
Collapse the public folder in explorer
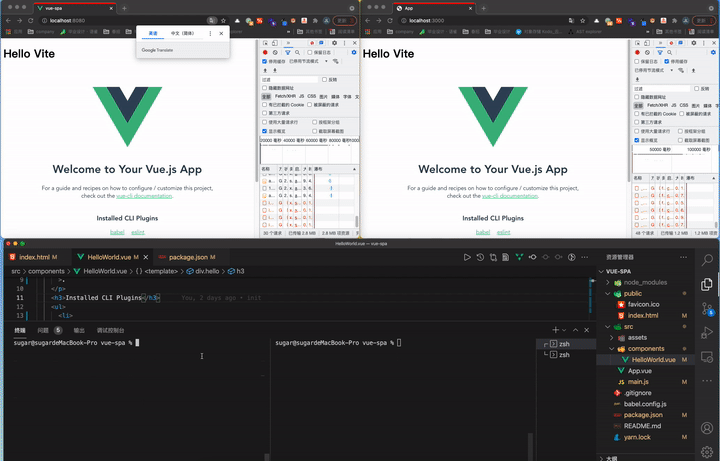[608, 293]
